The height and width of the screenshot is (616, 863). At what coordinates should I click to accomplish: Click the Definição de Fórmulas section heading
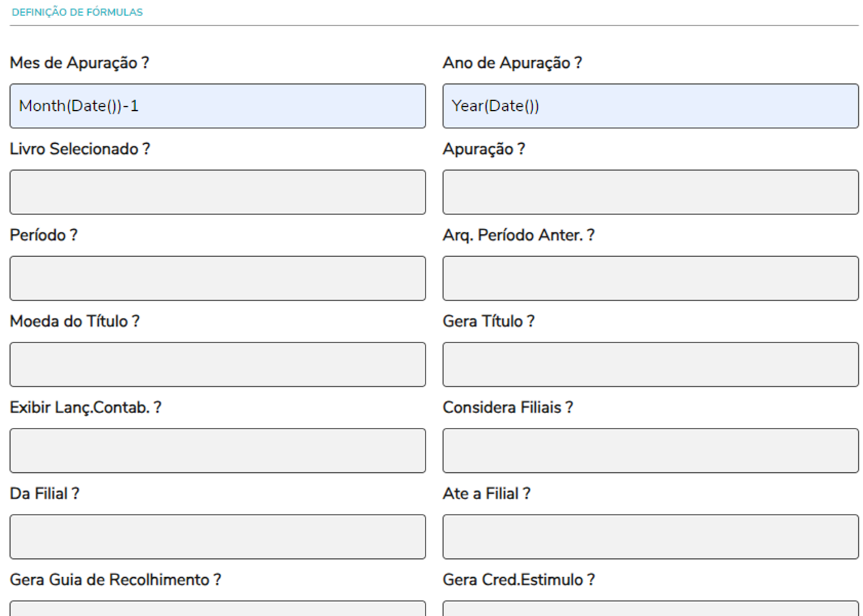77,12
